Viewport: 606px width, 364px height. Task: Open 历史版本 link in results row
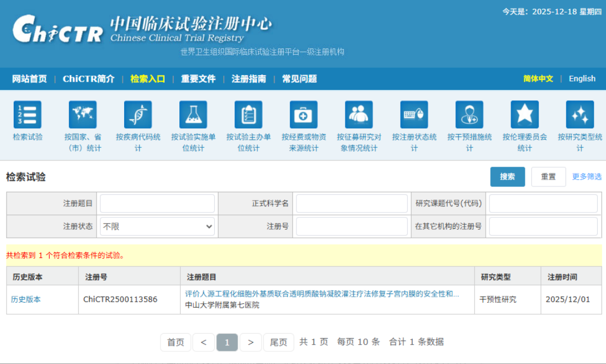[26, 299]
